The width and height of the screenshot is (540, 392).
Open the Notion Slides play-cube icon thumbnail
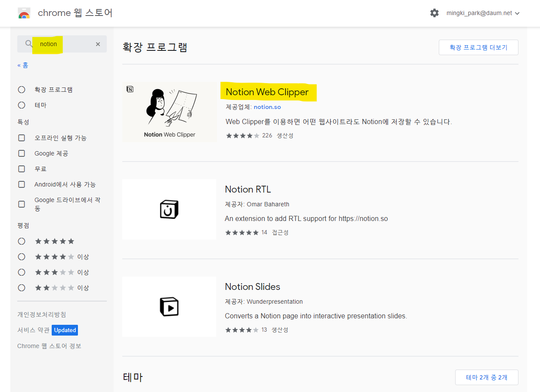[x=169, y=307]
